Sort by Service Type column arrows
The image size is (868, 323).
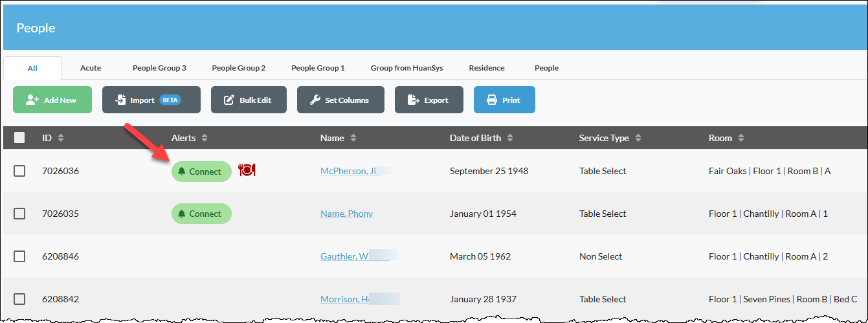click(x=638, y=138)
